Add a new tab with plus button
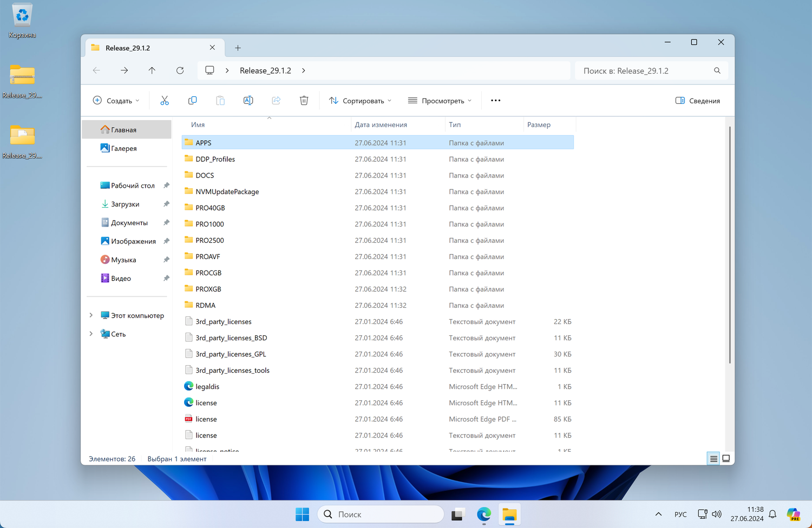 [x=238, y=48]
